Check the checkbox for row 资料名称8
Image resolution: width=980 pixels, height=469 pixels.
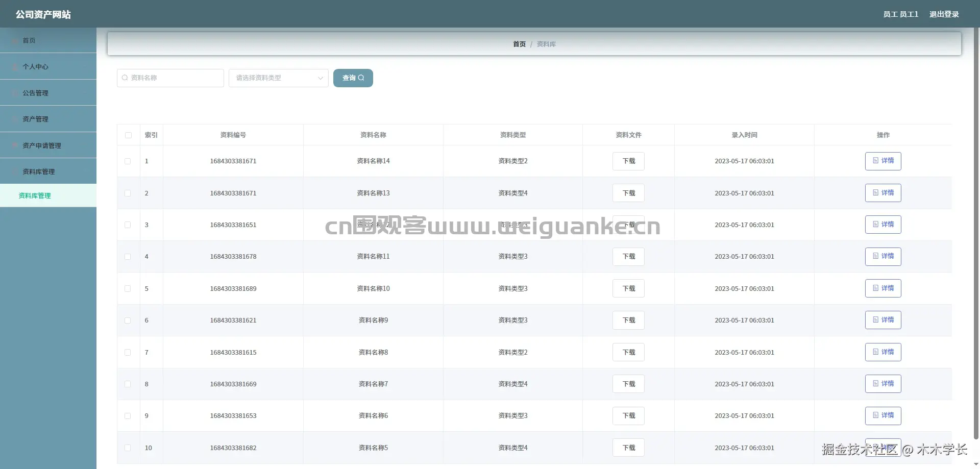(128, 353)
